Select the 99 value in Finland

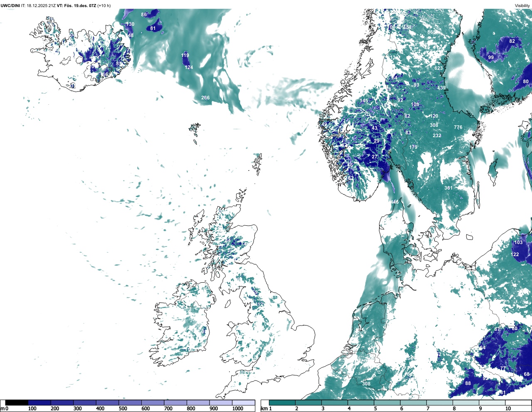(491, 57)
